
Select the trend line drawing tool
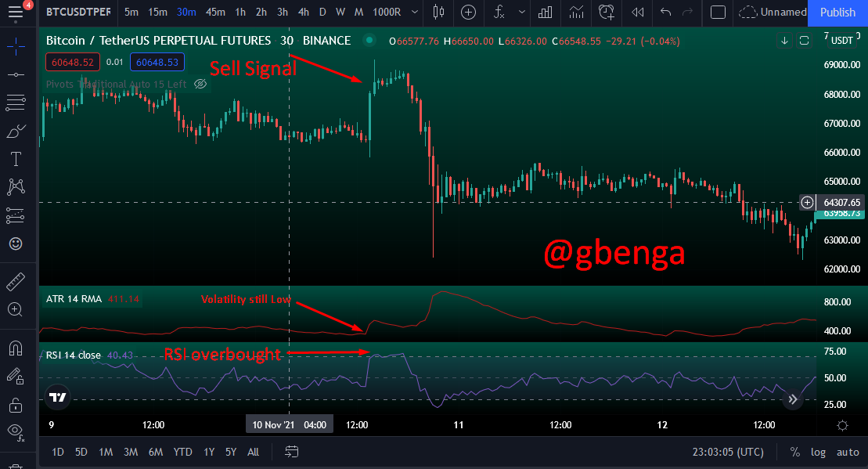(16, 74)
